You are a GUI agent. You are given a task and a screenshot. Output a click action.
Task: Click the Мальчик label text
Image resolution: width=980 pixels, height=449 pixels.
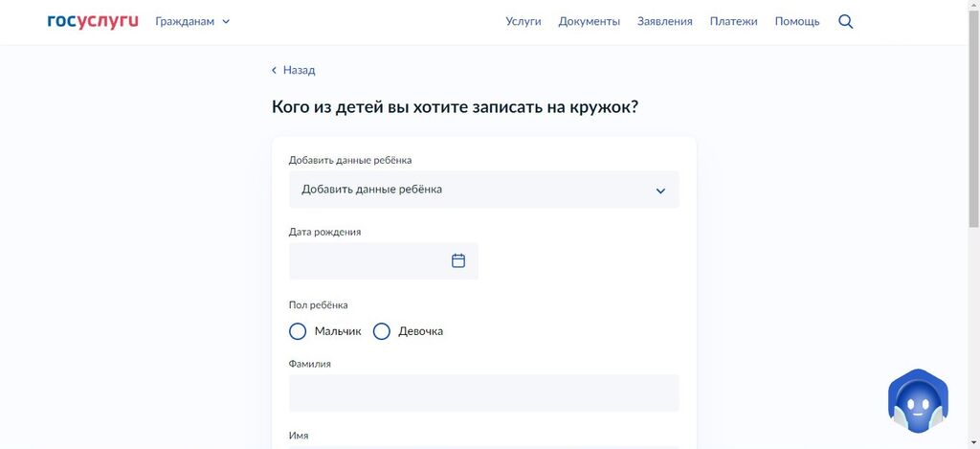click(338, 331)
